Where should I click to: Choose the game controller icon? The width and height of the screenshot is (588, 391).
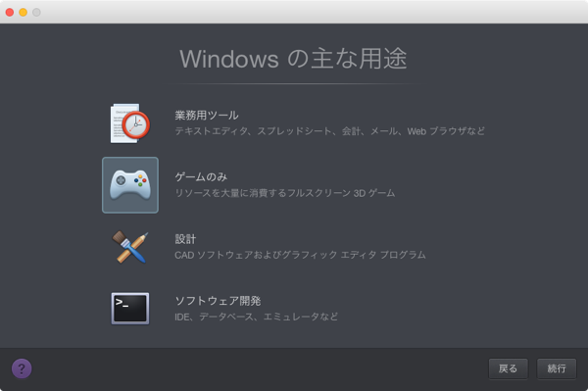coord(130,185)
